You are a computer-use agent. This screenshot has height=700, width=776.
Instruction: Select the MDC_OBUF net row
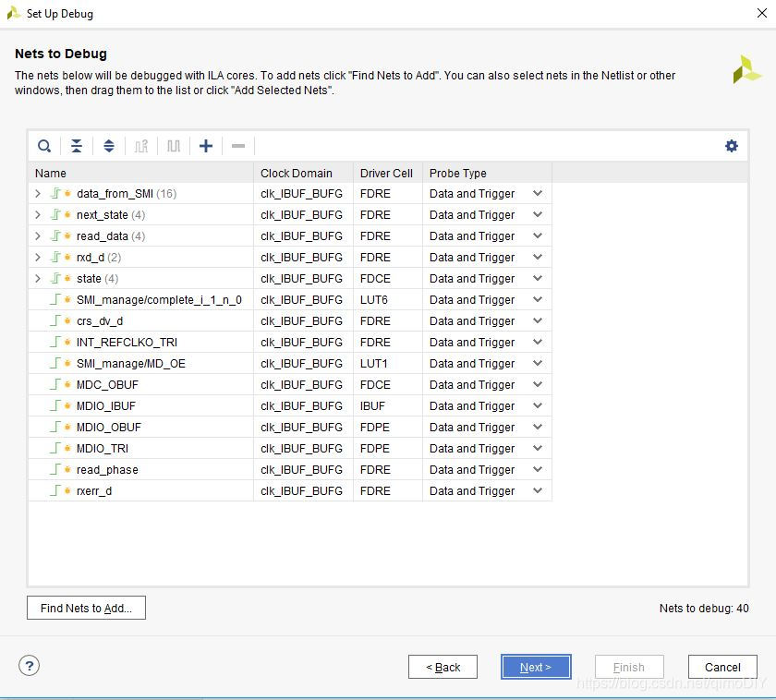tap(290, 385)
